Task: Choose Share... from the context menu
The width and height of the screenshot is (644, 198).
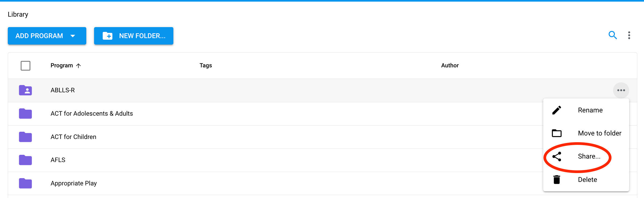Action: point(589,156)
